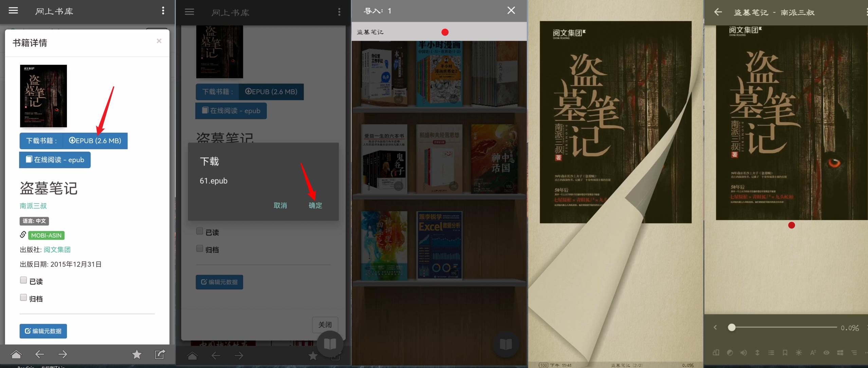
Task: Open the screen orientation icon in reader toolbar
Action: [x=716, y=353]
